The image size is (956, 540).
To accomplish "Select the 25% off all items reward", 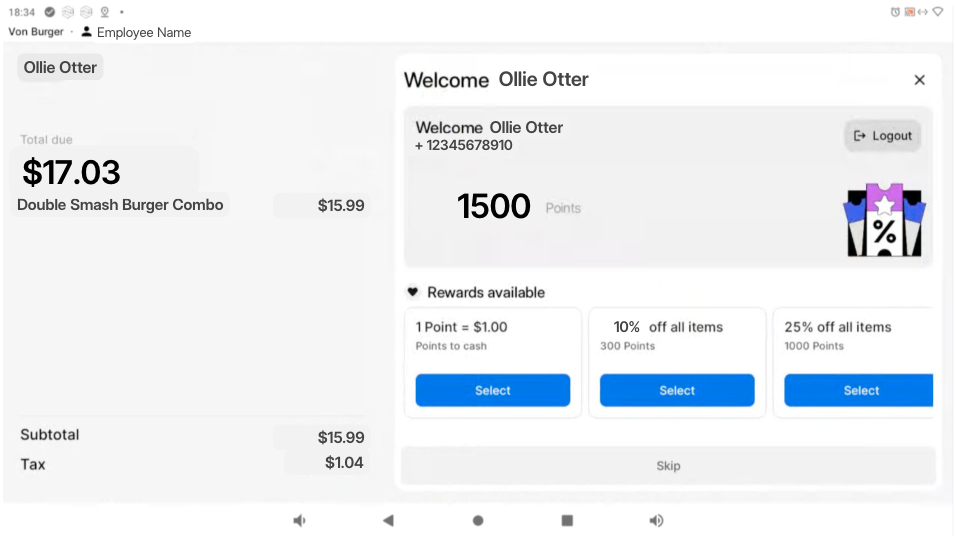I will point(858,390).
